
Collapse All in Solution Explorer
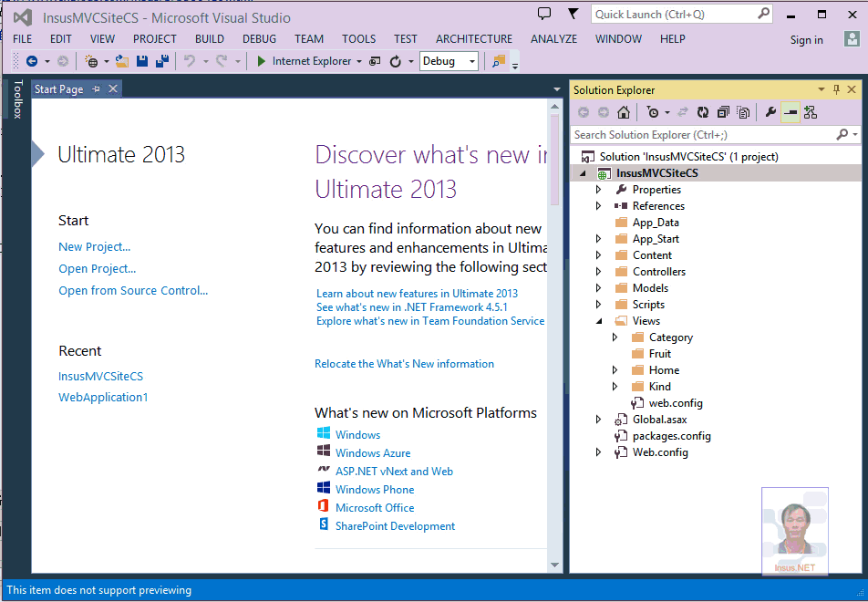point(723,112)
